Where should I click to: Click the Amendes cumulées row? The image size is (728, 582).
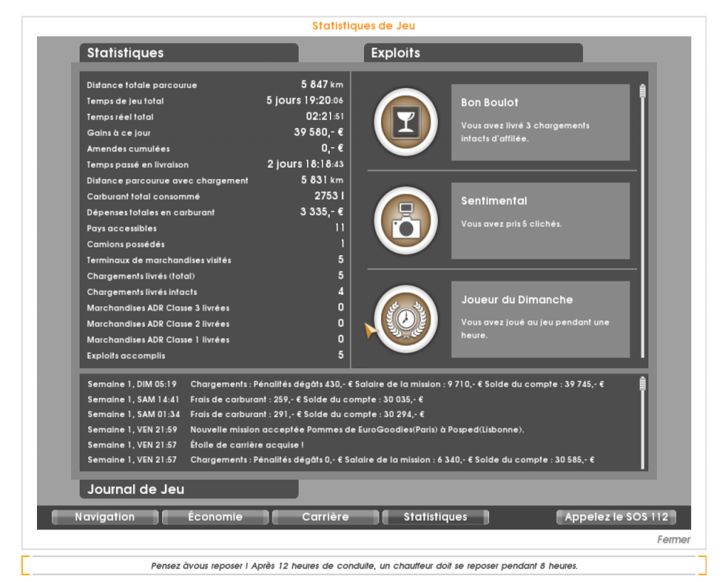[x=215, y=149]
